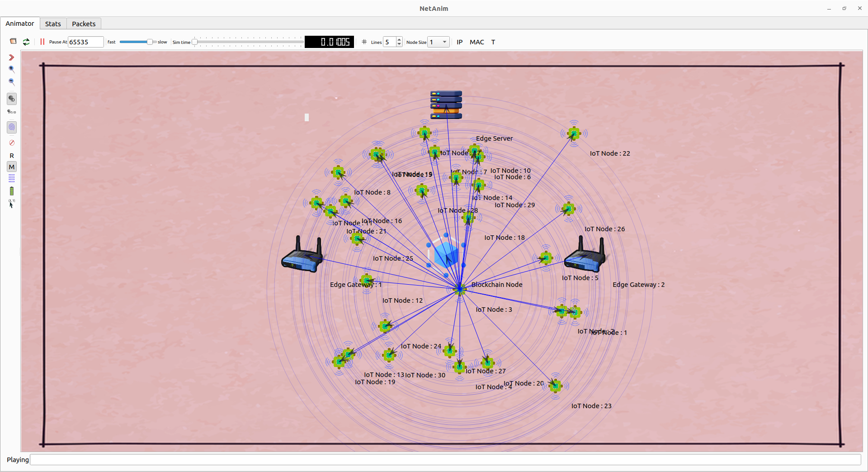Click the fast-slow speed slider handle
Viewport: 868px width, 472px height.
tap(150, 42)
